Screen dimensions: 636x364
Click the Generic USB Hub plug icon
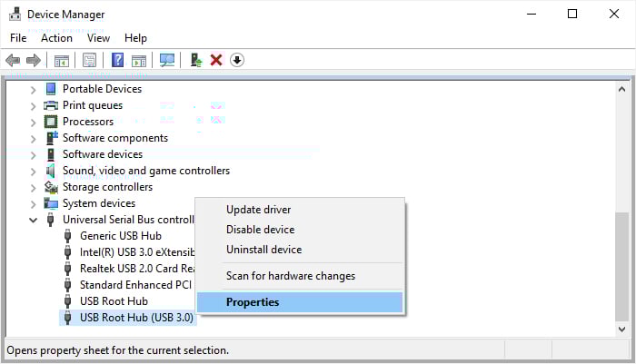pyautogui.click(x=68, y=236)
